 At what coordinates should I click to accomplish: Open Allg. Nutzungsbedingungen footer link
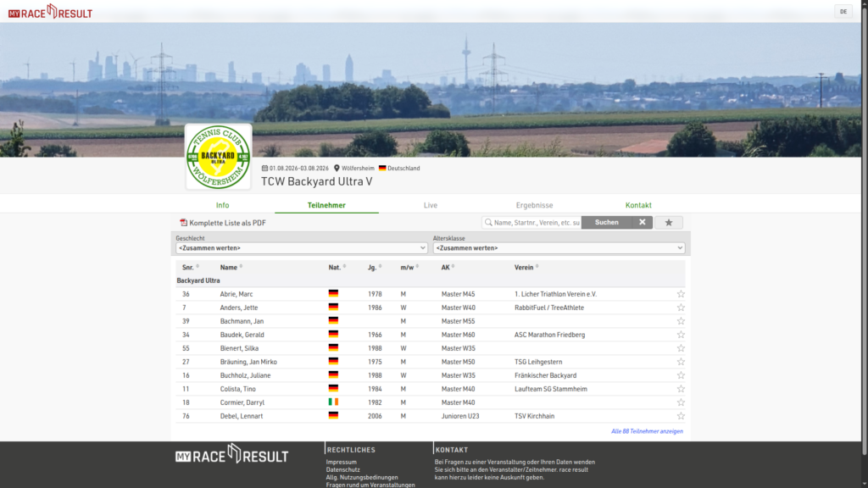362,478
